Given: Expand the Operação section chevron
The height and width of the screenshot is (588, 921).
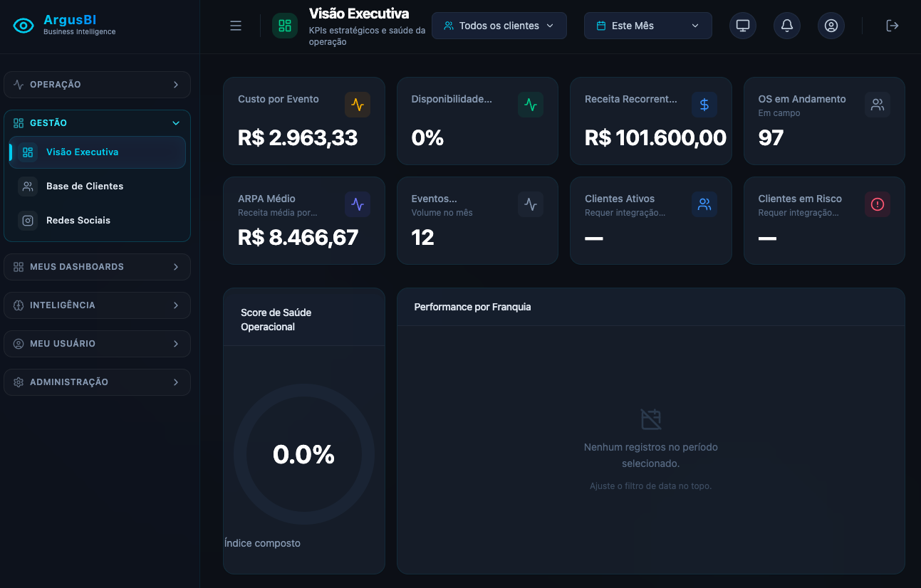Looking at the screenshot, I should [176, 85].
